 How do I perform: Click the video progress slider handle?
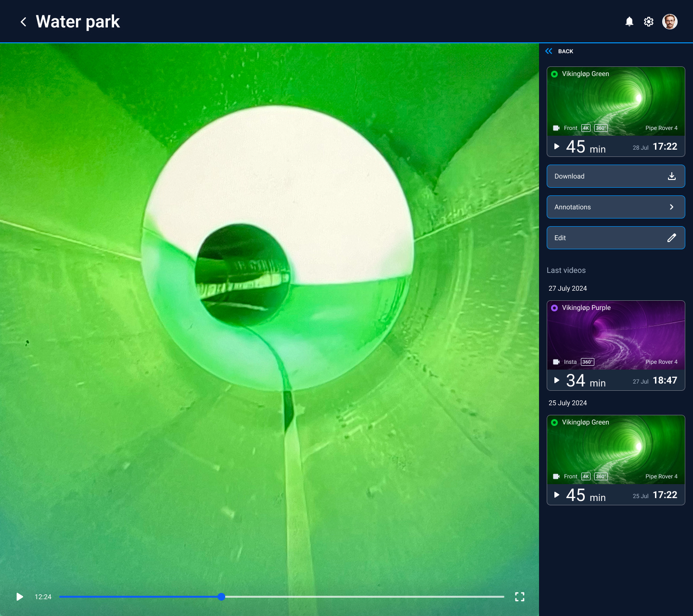[x=221, y=597]
